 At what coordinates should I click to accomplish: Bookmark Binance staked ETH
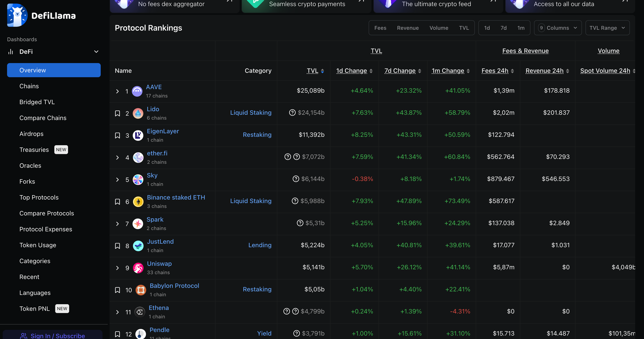118,202
